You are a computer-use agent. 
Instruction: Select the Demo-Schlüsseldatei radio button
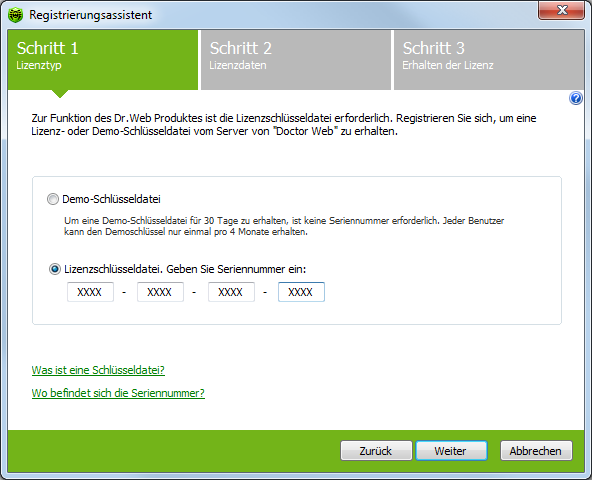click(x=53, y=199)
